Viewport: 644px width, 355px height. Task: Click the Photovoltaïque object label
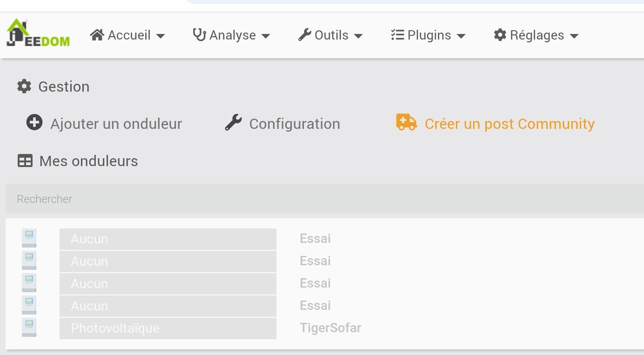pyautogui.click(x=115, y=328)
